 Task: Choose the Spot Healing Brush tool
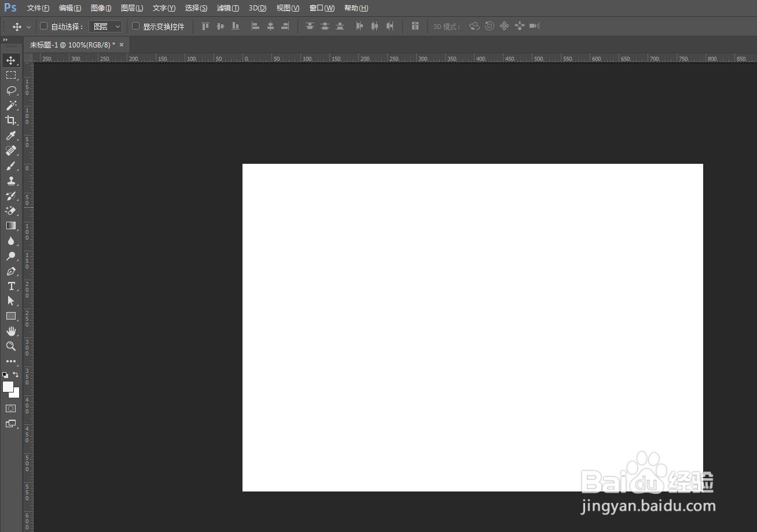11,151
